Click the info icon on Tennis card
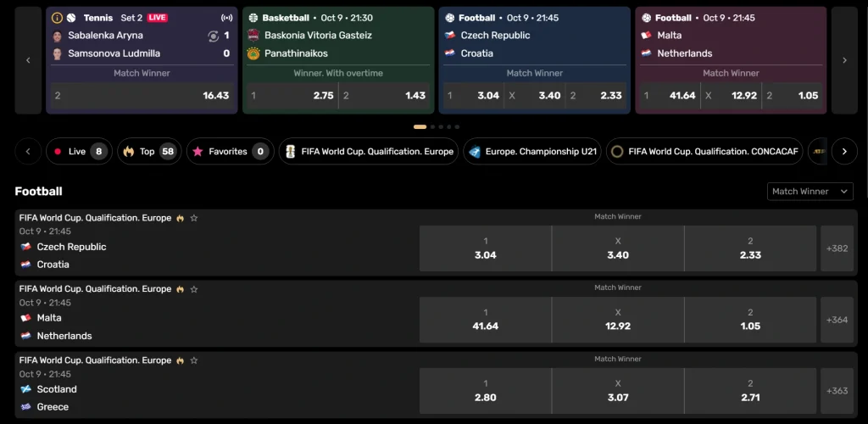 (57, 18)
